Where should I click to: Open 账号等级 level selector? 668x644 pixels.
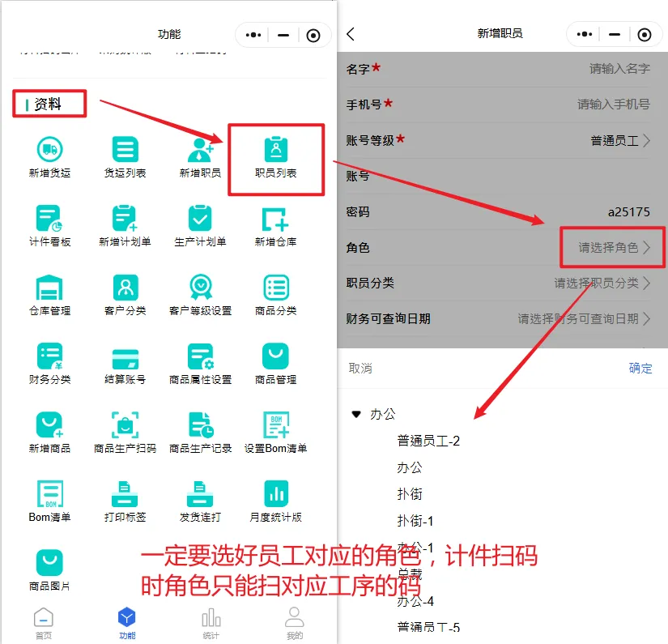pos(620,141)
